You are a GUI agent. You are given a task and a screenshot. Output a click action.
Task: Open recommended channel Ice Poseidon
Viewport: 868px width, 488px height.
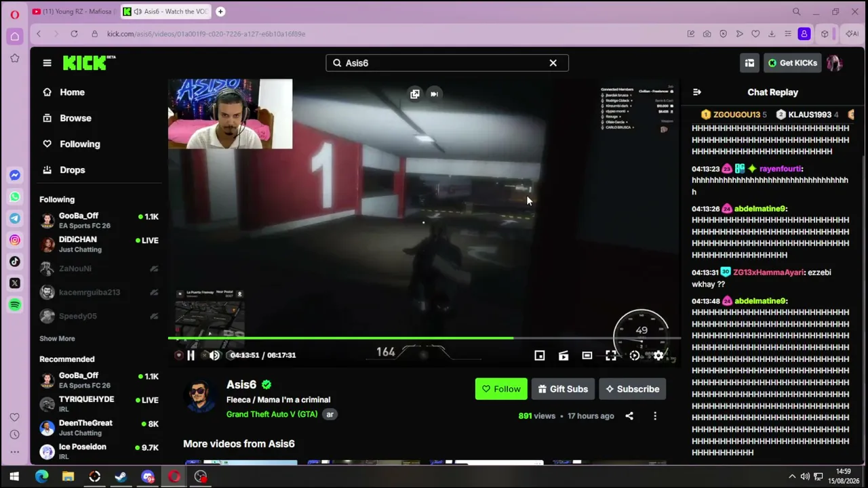coord(99,451)
